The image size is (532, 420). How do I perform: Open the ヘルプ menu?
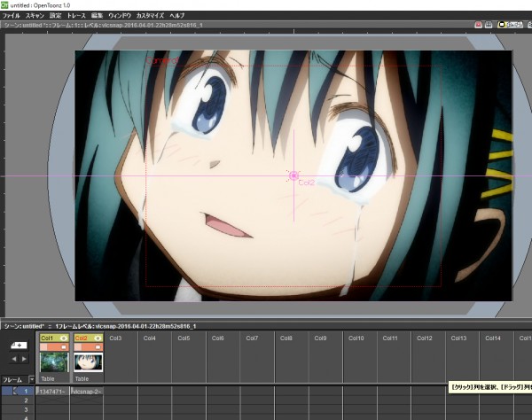pos(176,16)
